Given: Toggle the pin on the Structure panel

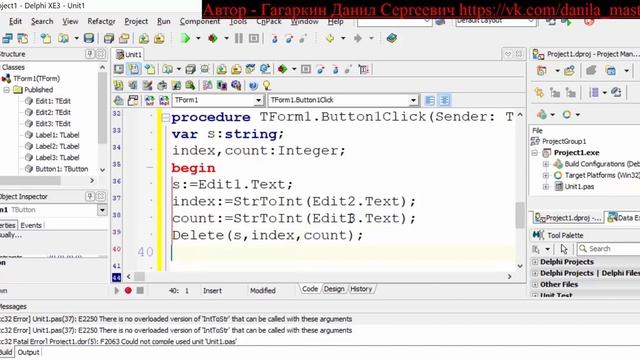Looking at the screenshot, I should click(90, 54).
